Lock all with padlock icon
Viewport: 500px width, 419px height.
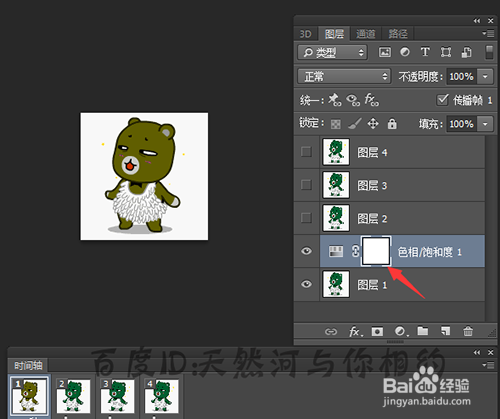[392, 124]
